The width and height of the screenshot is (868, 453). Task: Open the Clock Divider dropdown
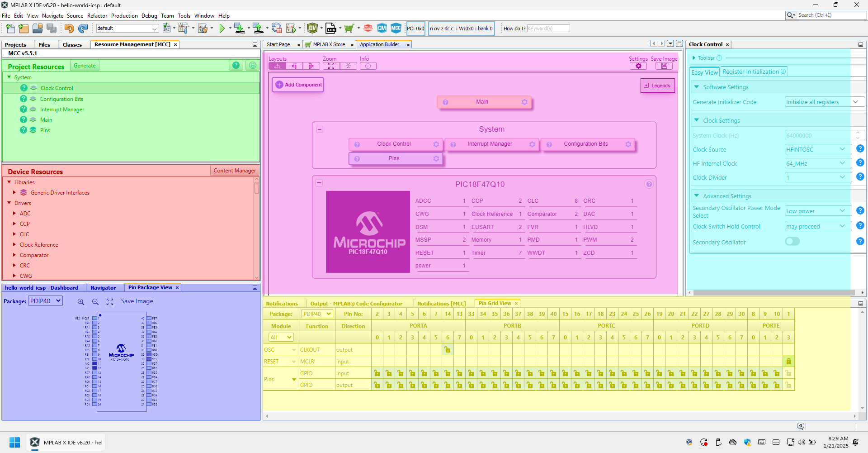point(818,177)
